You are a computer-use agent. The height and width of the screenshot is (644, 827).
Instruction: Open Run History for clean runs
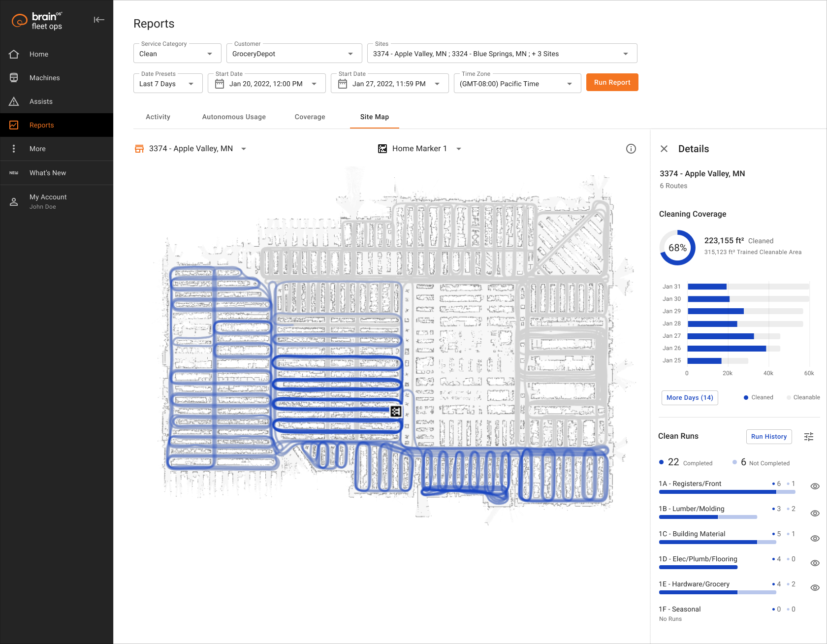pos(769,437)
